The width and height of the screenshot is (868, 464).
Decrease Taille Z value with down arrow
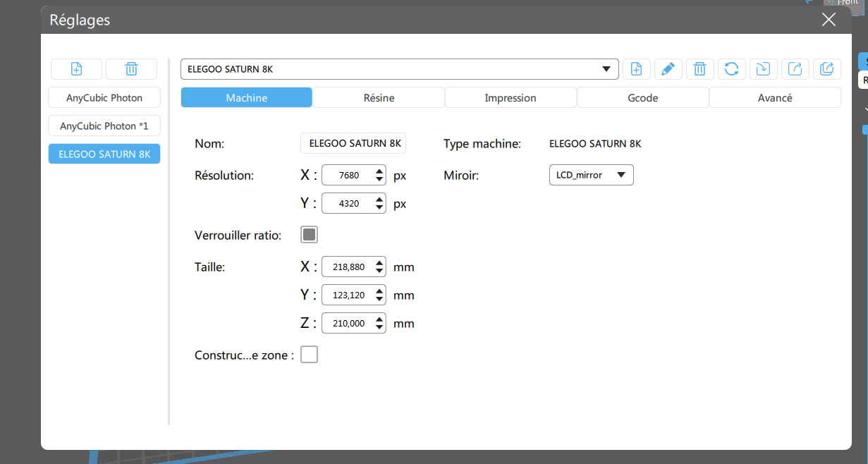click(380, 327)
